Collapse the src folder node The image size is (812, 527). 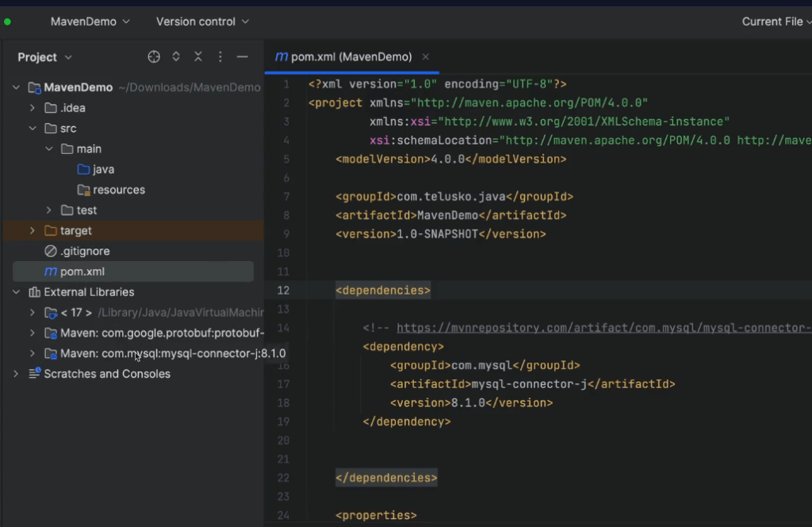32,128
